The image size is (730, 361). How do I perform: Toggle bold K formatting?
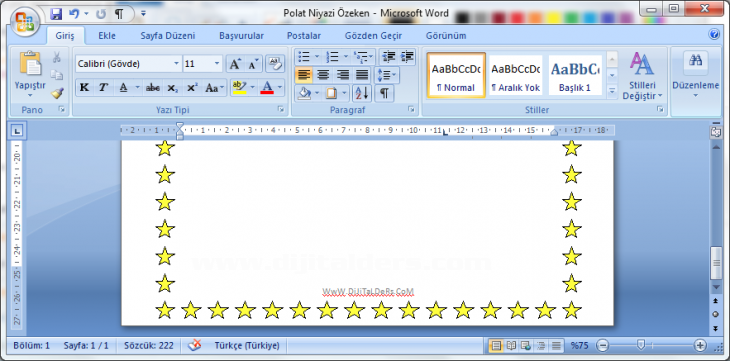tap(84, 88)
